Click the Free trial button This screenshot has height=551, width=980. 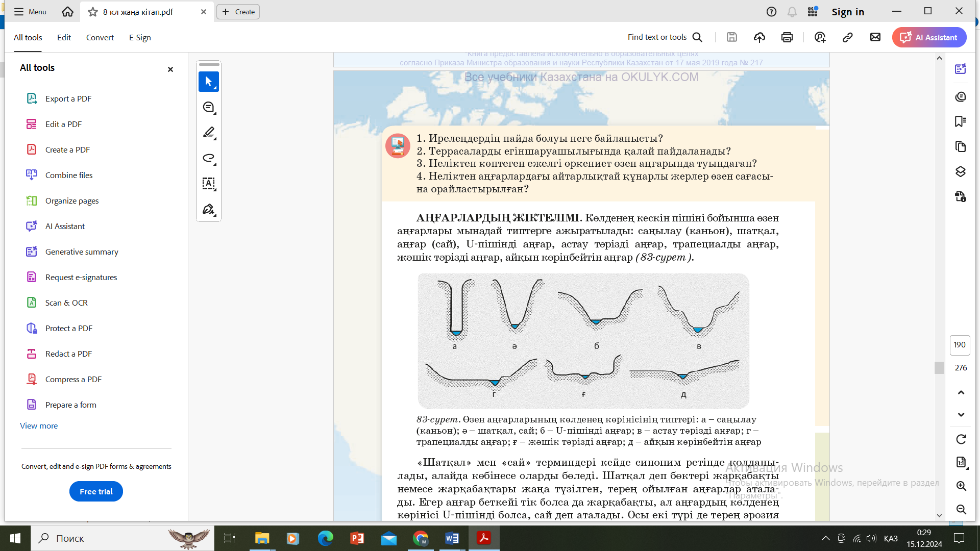click(96, 491)
